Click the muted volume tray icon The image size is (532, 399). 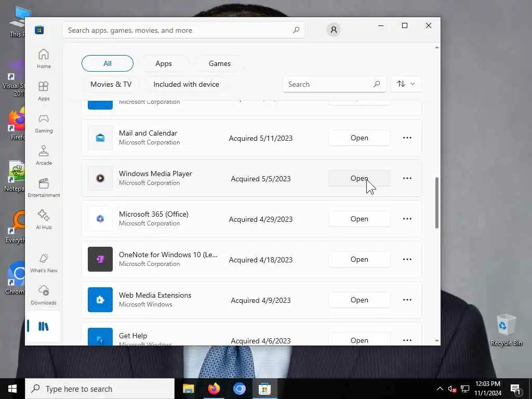[452, 389]
